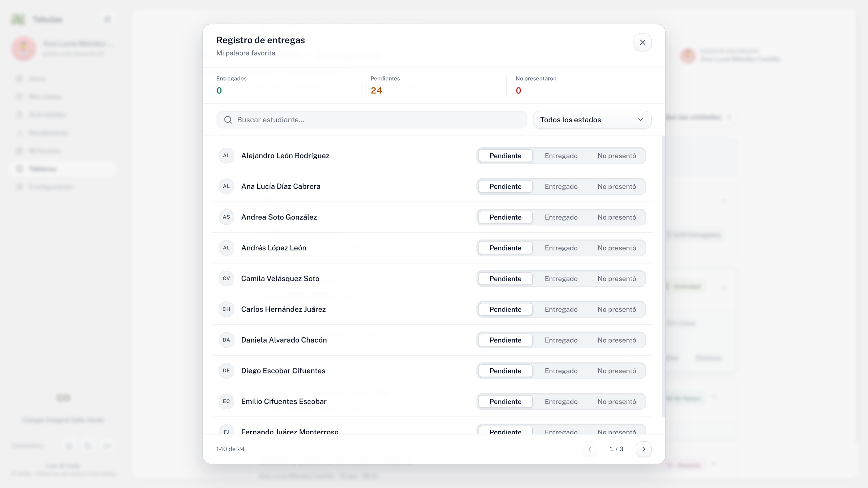Click the EC avatar for Emilio Cifuentes
The height and width of the screenshot is (488, 868).
[x=226, y=401]
